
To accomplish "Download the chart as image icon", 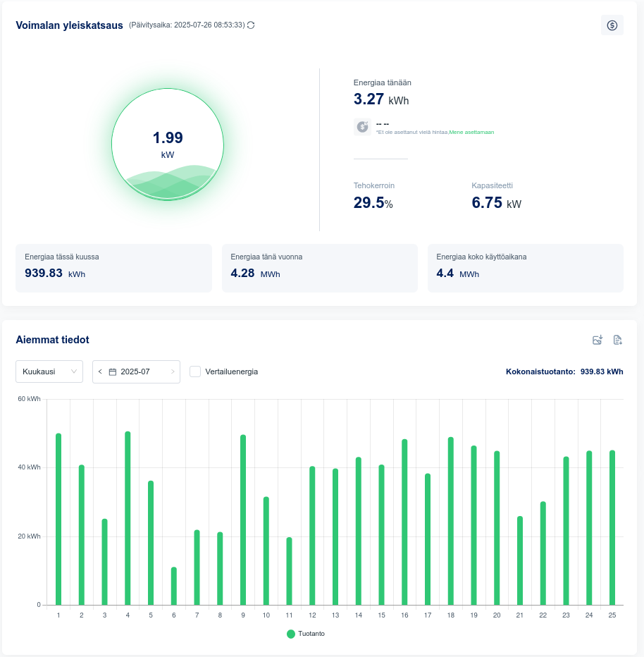I will point(597,340).
